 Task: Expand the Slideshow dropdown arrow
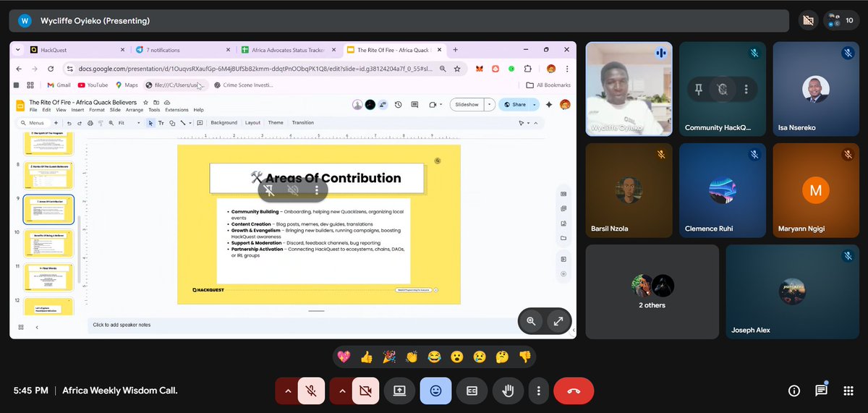489,105
